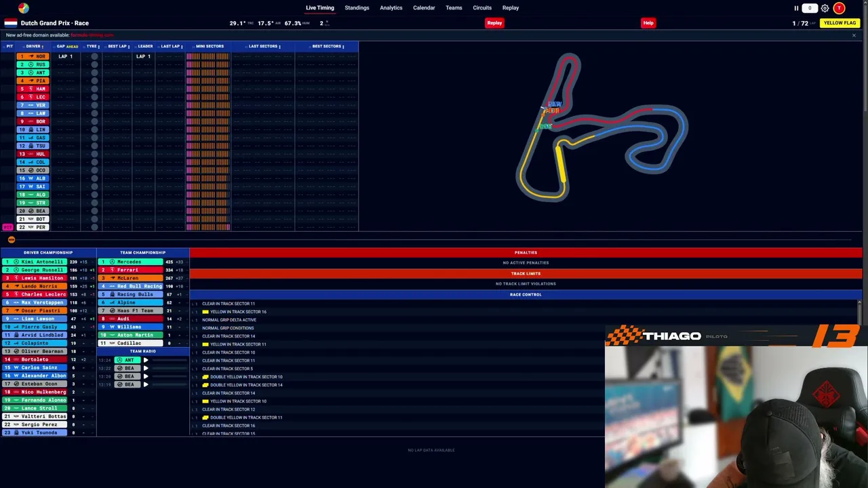Click the NOR mini sectors bar row
The image size is (868, 488).
pyautogui.click(x=208, y=56)
